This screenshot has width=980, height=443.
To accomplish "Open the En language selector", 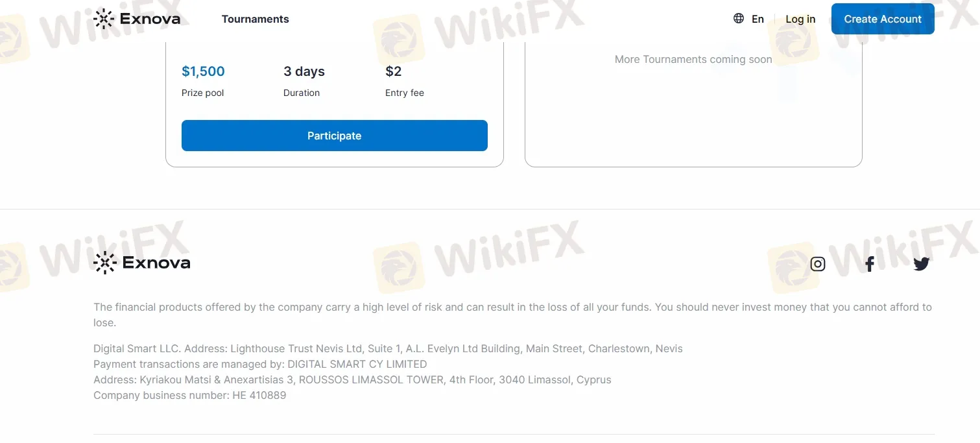I will (x=758, y=19).
